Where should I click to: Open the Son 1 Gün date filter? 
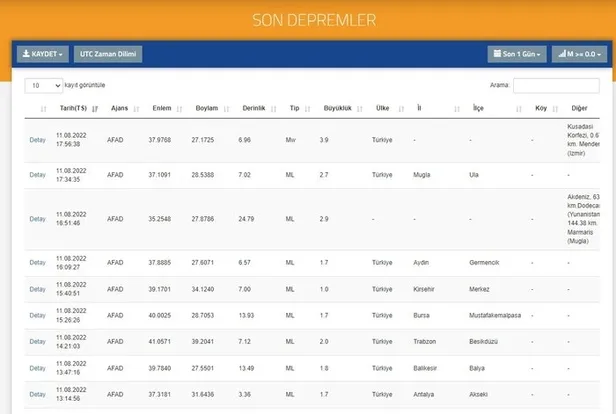(517, 54)
